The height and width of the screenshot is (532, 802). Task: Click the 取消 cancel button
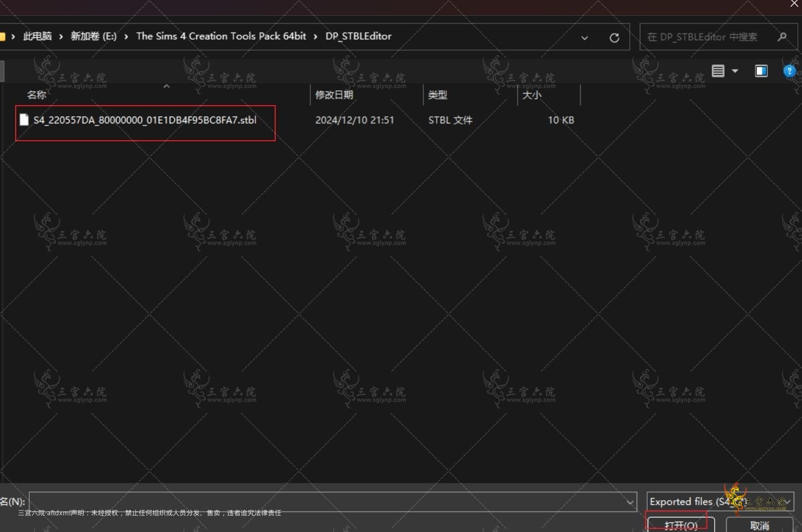pyautogui.click(x=760, y=525)
